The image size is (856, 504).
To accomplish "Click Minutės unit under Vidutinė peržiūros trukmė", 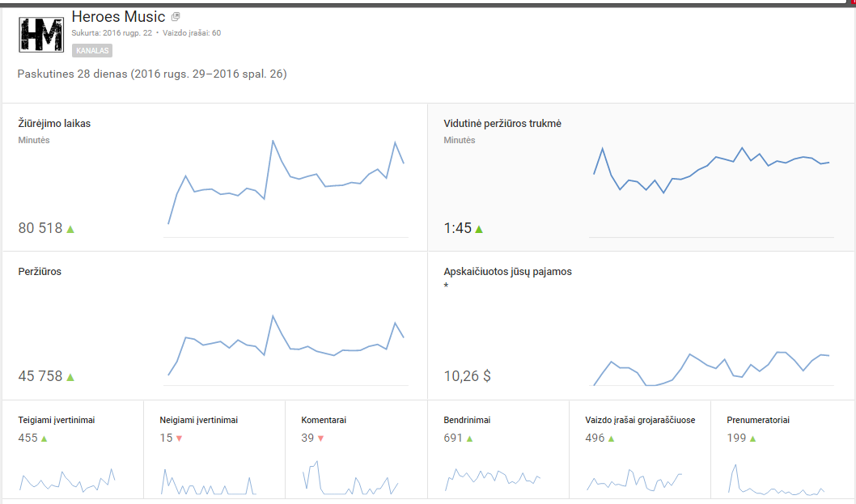I will pyautogui.click(x=460, y=140).
